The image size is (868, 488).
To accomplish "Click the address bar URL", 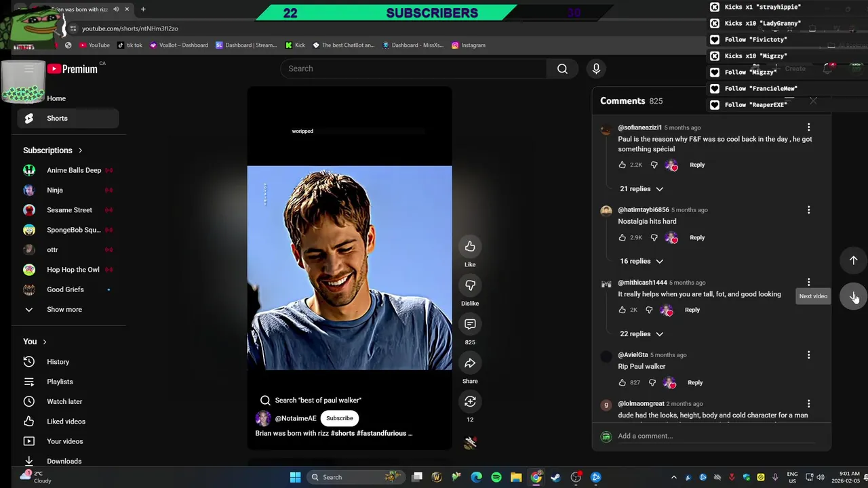I will coord(130,28).
